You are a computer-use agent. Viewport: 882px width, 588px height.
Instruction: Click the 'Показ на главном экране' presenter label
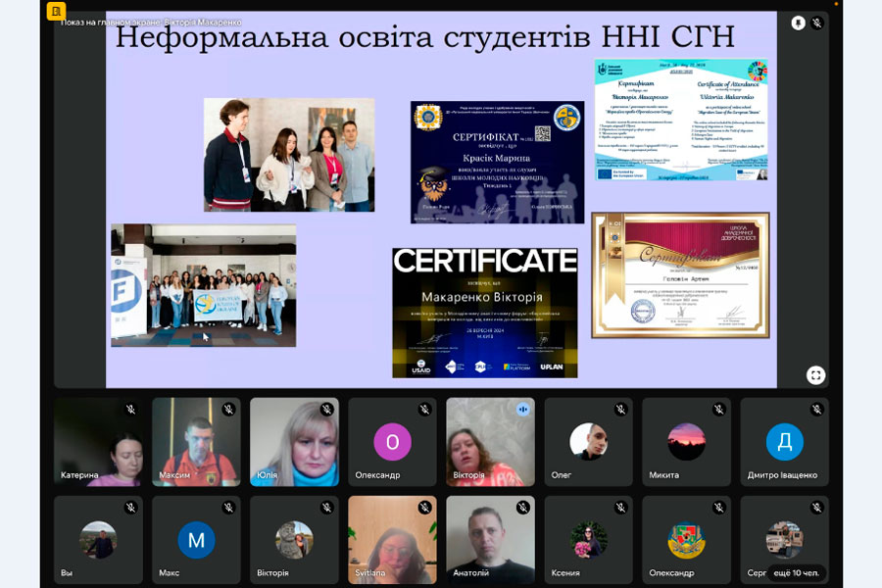pyautogui.click(x=151, y=23)
